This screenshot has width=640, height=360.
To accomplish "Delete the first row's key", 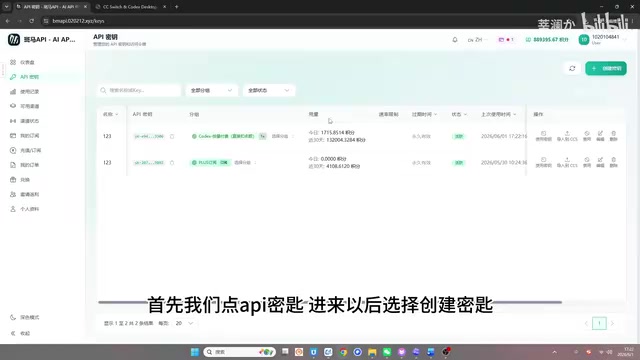I will click(x=613, y=136).
